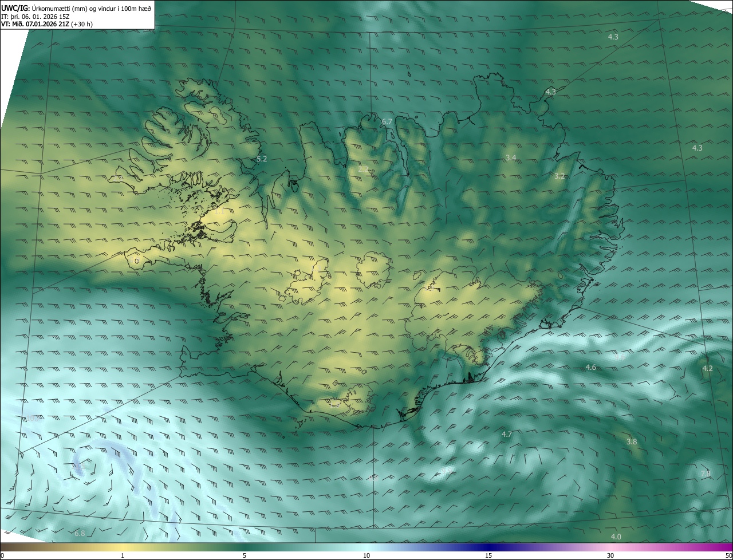Image resolution: width=733 pixels, height=560 pixels.
Task: Click the 'UWC/IG:' heading label
Action: 15,9
